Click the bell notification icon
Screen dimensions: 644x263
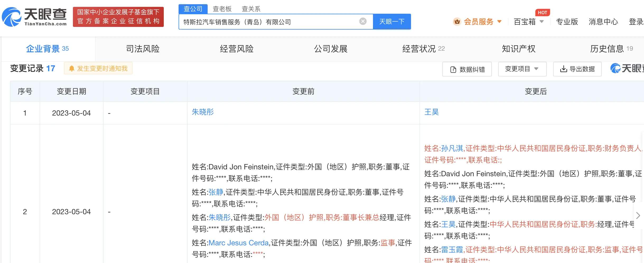point(71,69)
